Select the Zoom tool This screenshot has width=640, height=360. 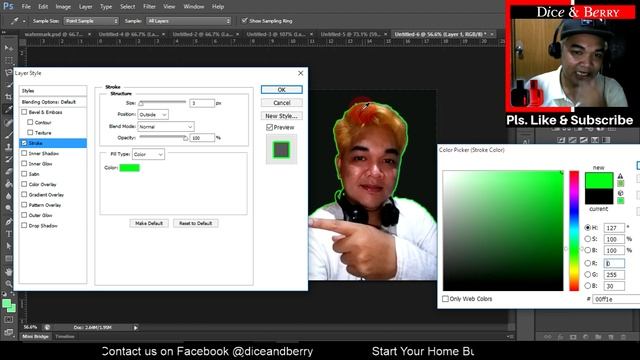(x=8, y=284)
